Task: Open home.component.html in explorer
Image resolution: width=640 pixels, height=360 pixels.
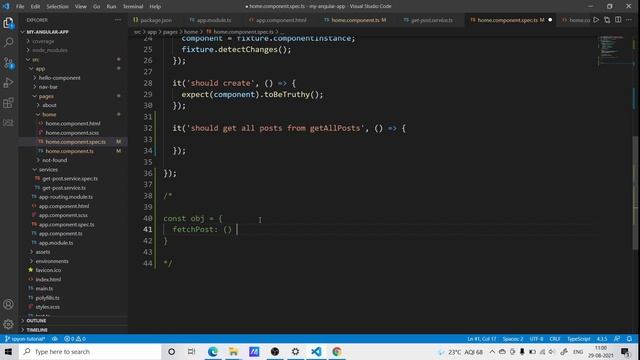Action: pyautogui.click(x=73, y=123)
